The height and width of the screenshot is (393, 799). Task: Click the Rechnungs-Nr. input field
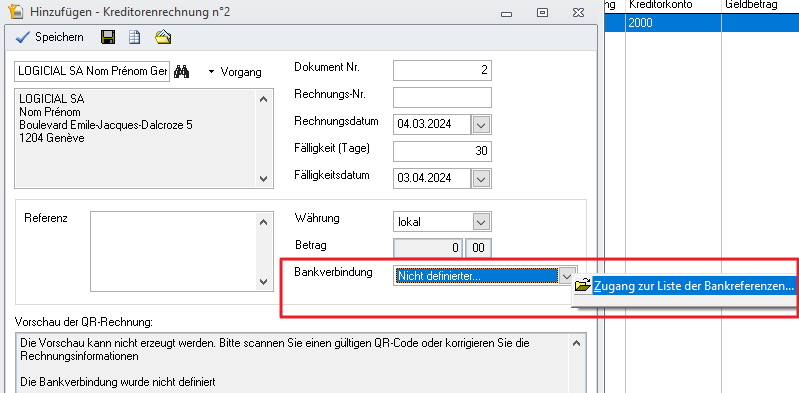442,97
